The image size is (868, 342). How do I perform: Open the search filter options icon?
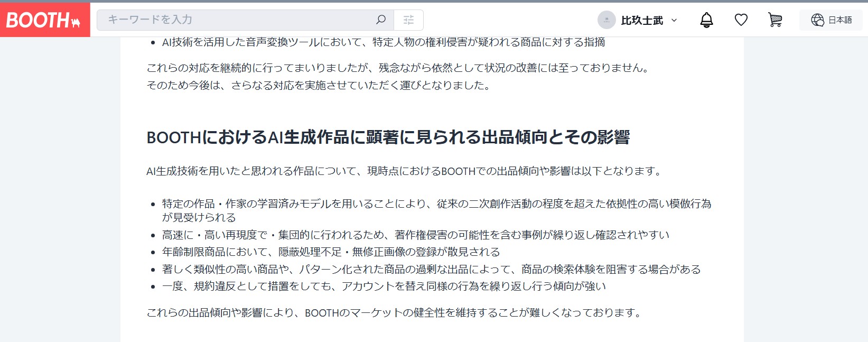[408, 20]
